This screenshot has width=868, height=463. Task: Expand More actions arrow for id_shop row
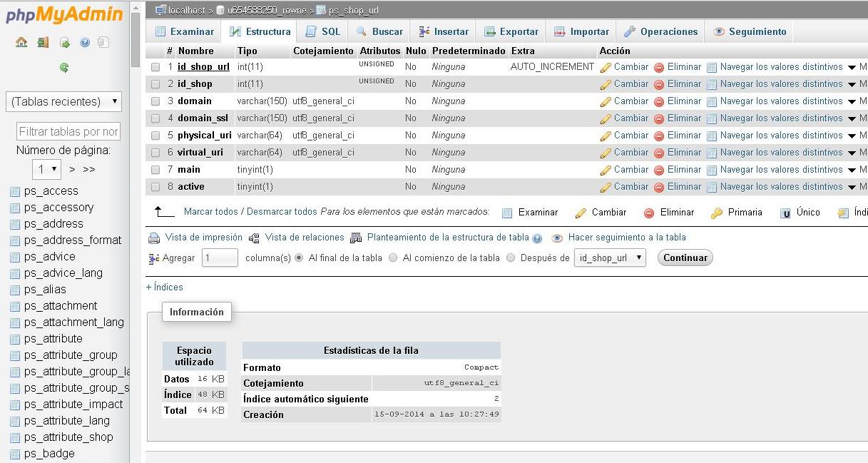point(852,84)
